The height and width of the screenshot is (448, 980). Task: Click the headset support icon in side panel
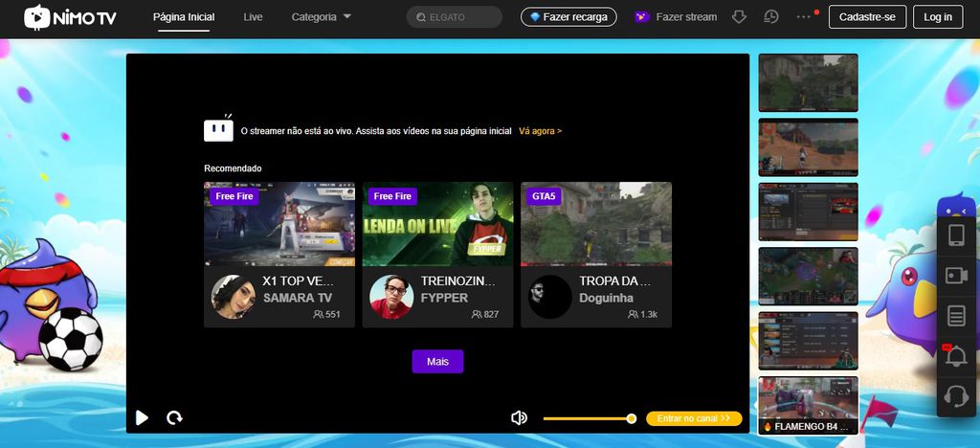coord(956,396)
